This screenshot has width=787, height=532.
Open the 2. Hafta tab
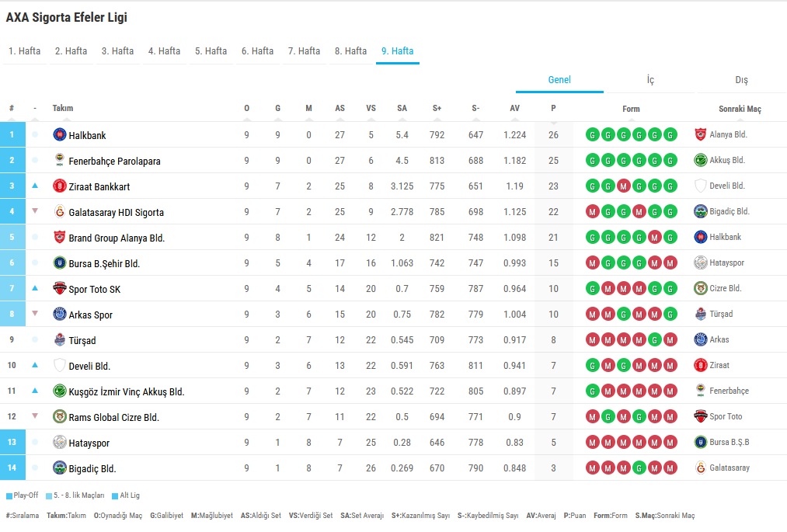tap(71, 51)
